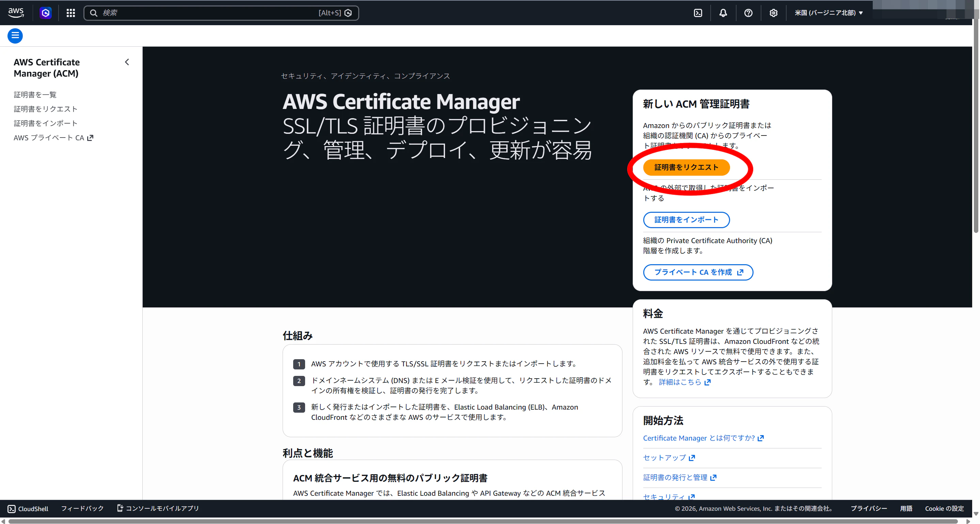Click the scroll-right arrow of the horizontal scrollbar
Screen dimensions: 980x524
pyautogui.click(x=968, y=521)
